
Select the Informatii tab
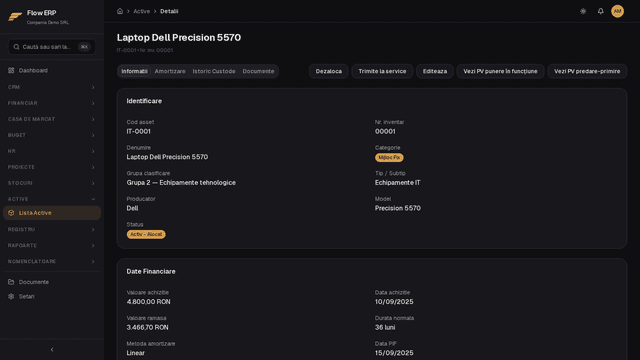(134, 71)
